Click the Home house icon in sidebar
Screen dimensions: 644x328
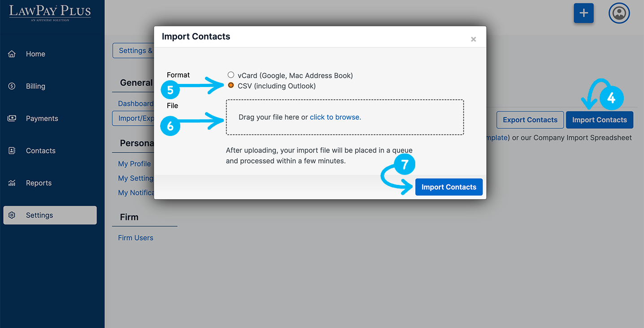(12, 54)
